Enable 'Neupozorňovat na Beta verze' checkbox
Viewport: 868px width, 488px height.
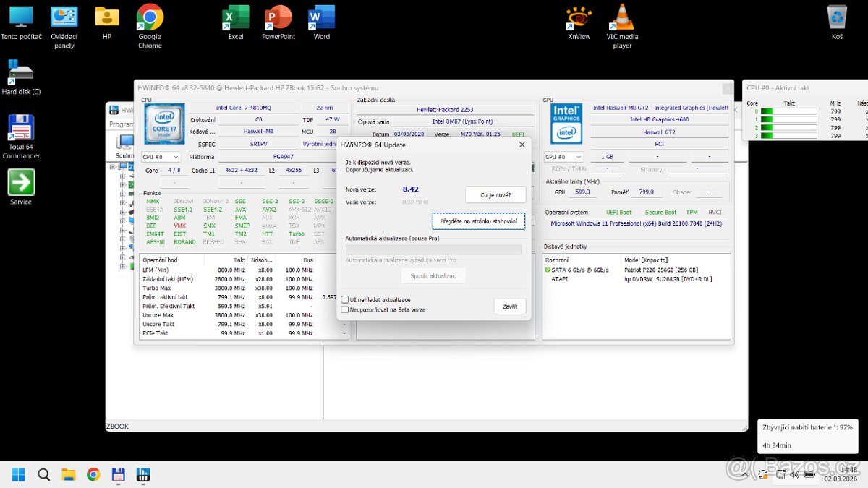[x=345, y=309]
